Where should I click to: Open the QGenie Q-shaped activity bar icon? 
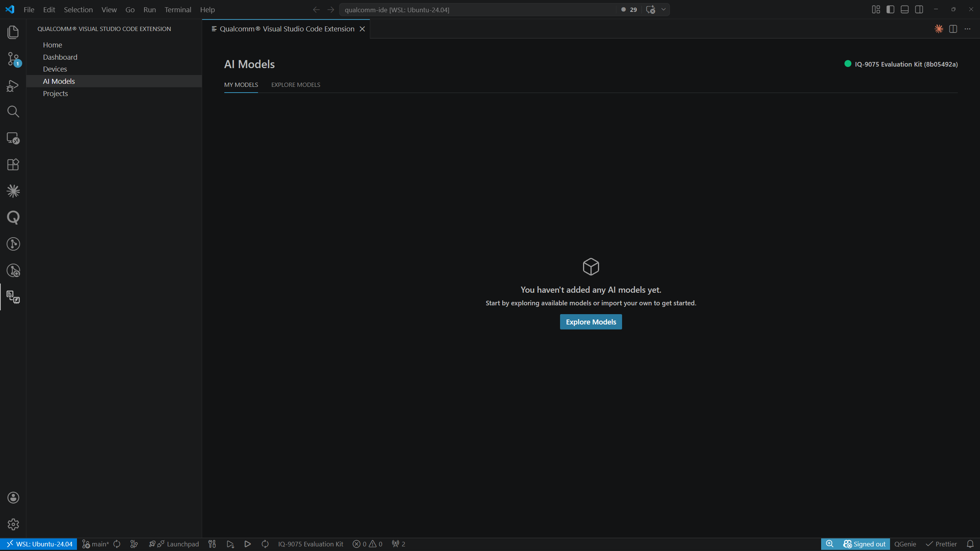coord(13,217)
